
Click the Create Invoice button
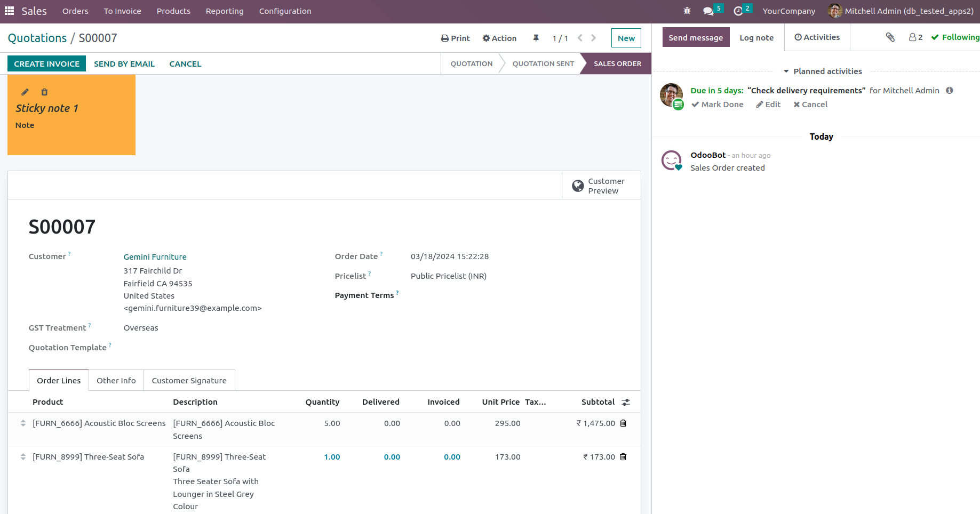[x=47, y=64]
